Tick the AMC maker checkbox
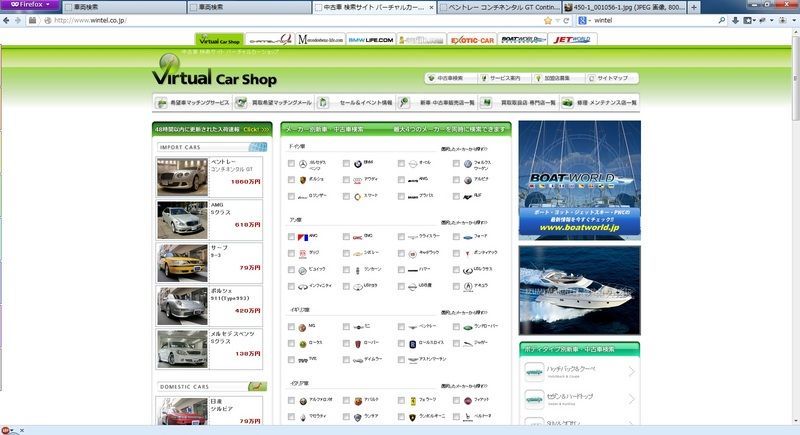Image resolution: width=800 pixels, height=435 pixels. 291,237
